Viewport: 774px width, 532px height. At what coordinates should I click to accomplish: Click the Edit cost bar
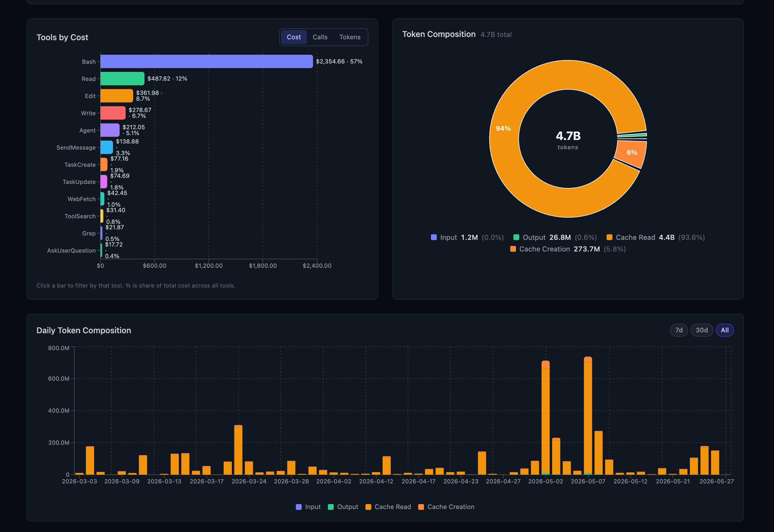coord(117,96)
